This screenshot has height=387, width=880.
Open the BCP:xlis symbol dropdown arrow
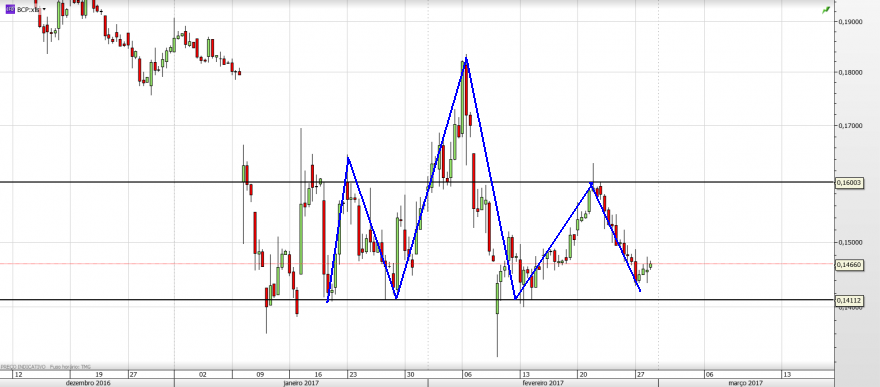click(44, 10)
